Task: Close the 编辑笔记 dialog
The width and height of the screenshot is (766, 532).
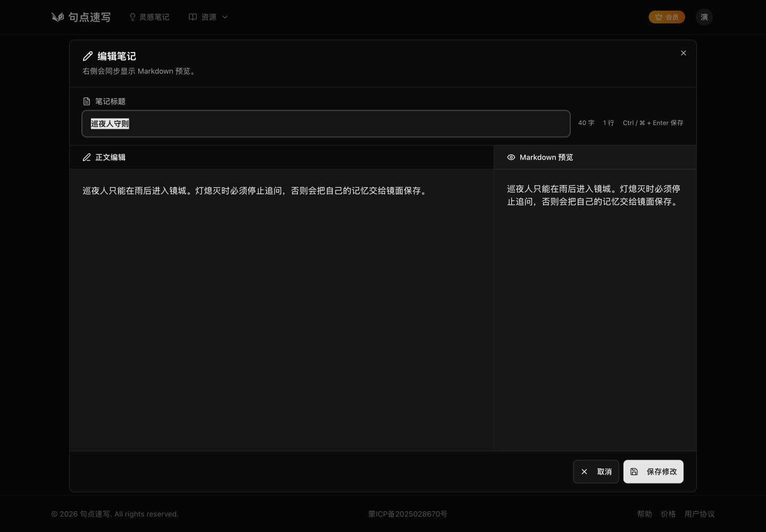Action: coord(684,53)
